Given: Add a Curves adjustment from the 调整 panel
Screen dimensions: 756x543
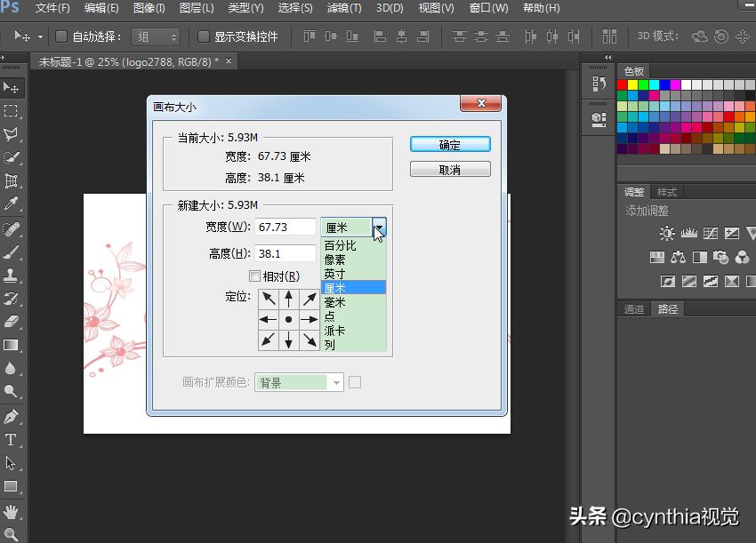Looking at the screenshot, I should pos(712,233).
